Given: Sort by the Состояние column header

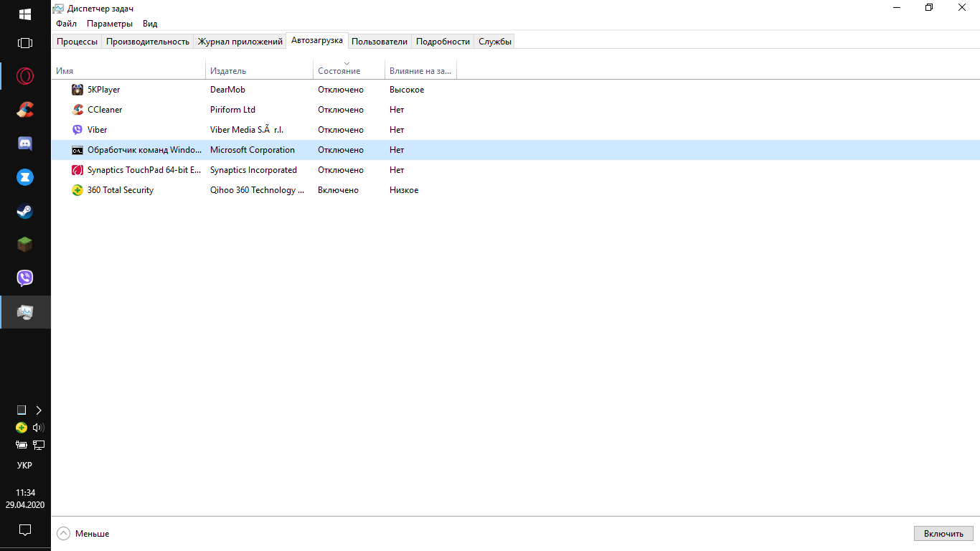Looking at the screenshot, I should click(349, 70).
